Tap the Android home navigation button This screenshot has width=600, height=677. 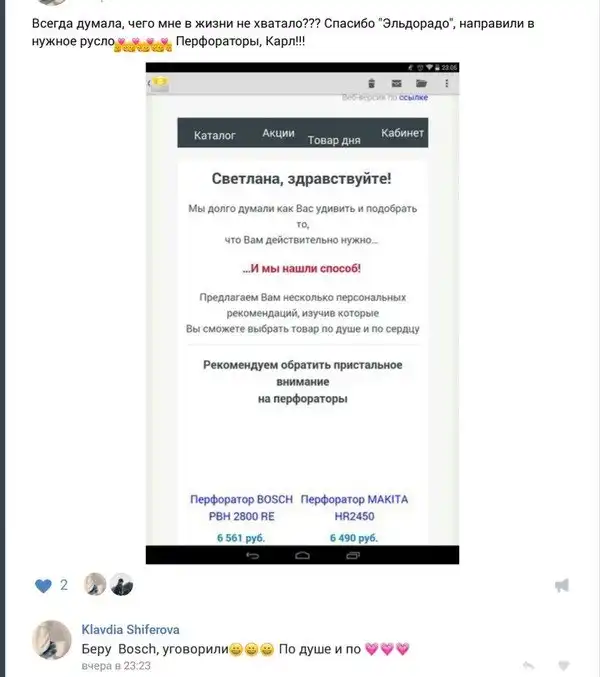tap(302, 555)
